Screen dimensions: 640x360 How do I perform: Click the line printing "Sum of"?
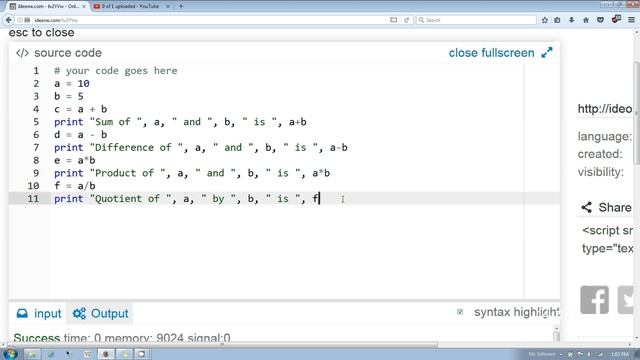[x=180, y=122]
